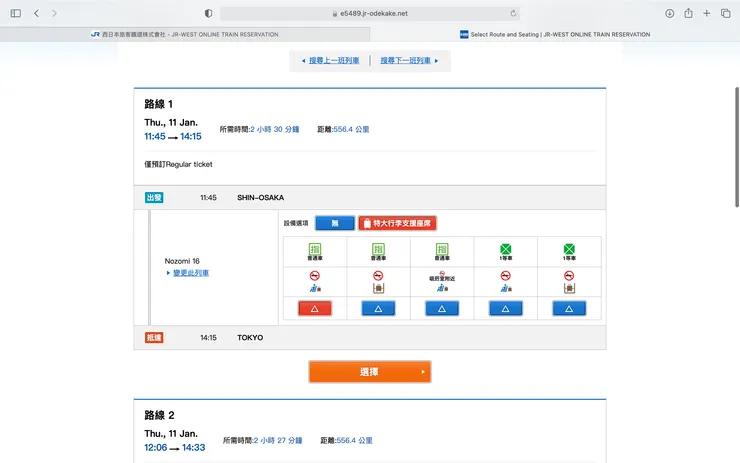Click the 路線 2 heading

(x=159, y=415)
